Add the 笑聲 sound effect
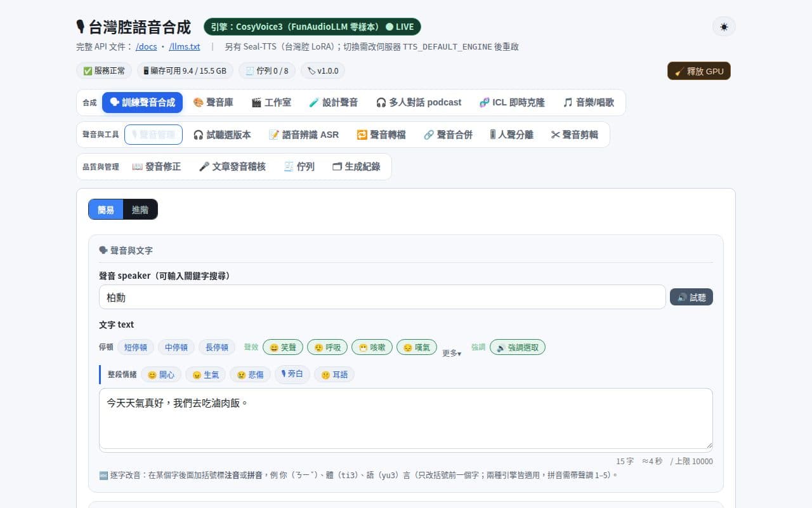This screenshot has width=812, height=508. coord(283,347)
